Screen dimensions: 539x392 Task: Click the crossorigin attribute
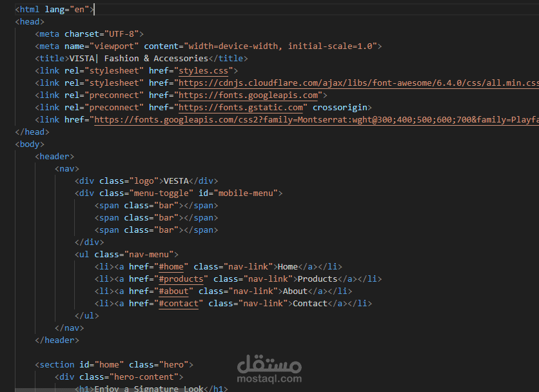pos(340,108)
